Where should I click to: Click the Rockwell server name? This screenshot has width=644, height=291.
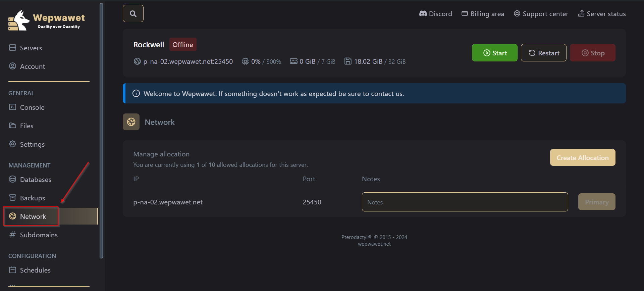click(149, 45)
